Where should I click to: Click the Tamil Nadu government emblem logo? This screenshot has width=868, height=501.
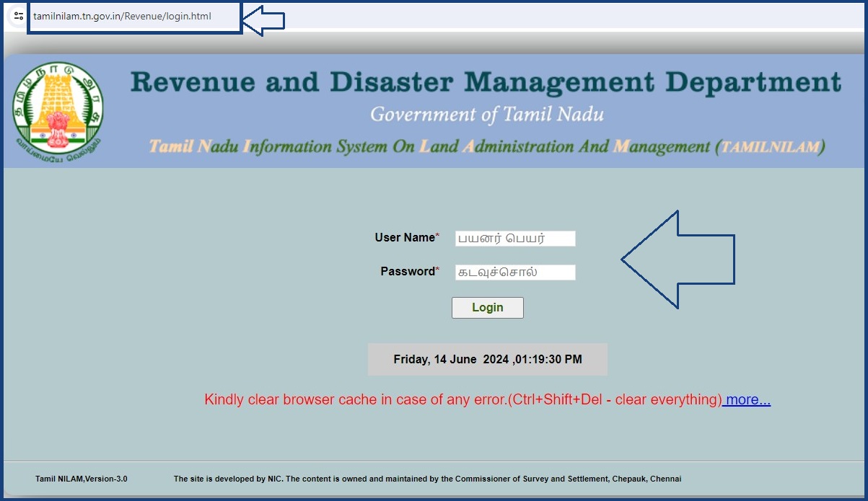pos(58,109)
